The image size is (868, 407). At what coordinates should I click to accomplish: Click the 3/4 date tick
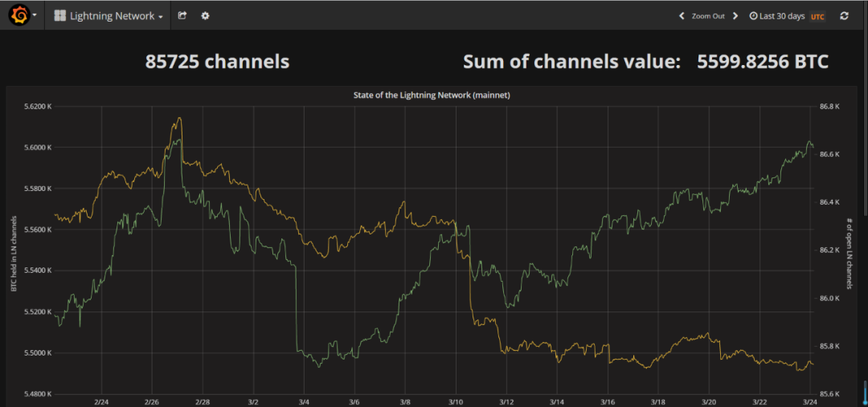point(304,402)
